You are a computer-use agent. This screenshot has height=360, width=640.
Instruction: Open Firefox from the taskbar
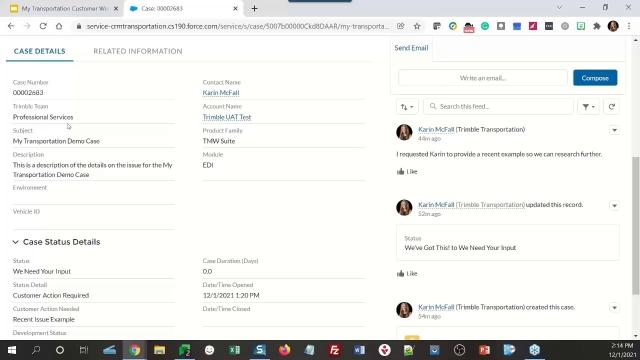(284, 350)
